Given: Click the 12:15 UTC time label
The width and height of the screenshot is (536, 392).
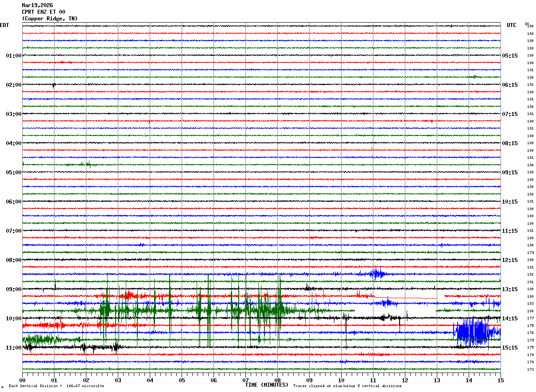Looking at the screenshot, I should [x=510, y=260].
